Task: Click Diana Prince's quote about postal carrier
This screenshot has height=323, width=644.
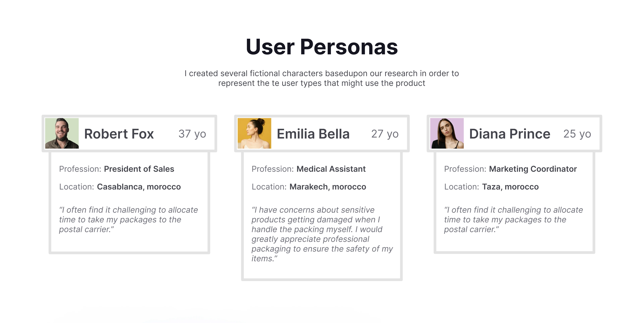Action: coord(513,220)
